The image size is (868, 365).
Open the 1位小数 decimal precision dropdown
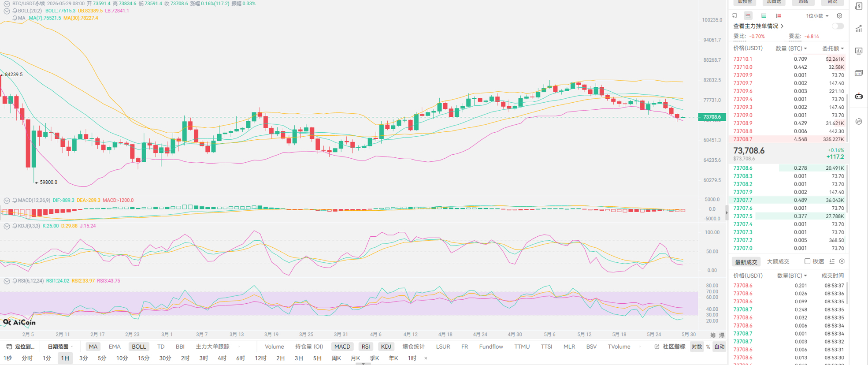[x=817, y=16]
